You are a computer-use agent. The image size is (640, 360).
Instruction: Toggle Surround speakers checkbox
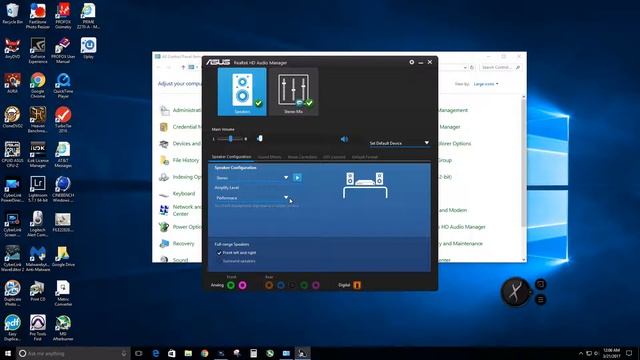pyautogui.click(x=219, y=261)
